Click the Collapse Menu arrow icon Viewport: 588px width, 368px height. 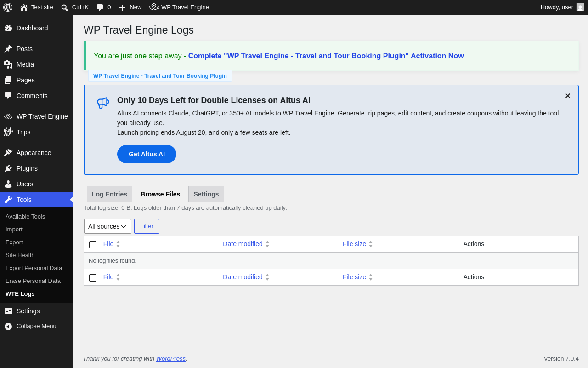tap(8, 326)
